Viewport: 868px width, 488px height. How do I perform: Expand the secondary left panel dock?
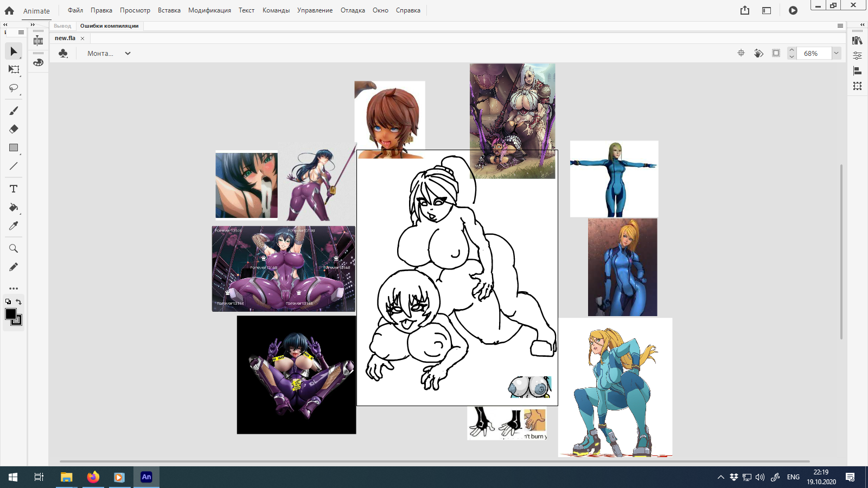point(33,25)
